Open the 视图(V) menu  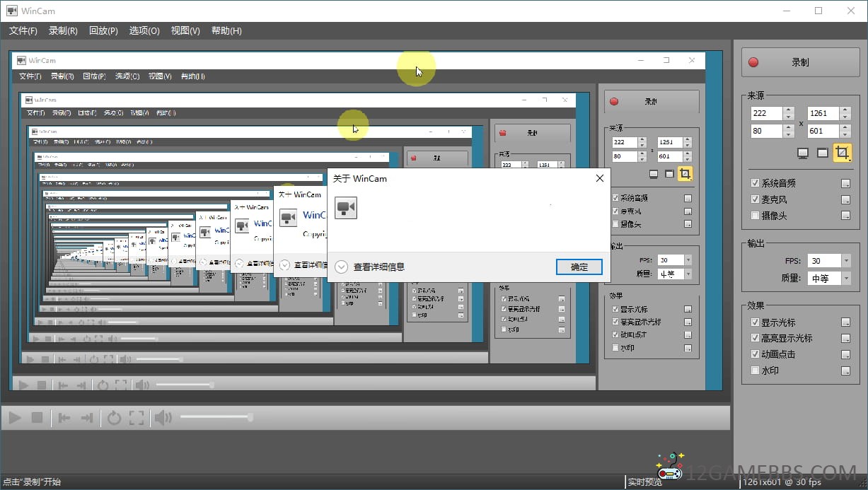pos(185,30)
